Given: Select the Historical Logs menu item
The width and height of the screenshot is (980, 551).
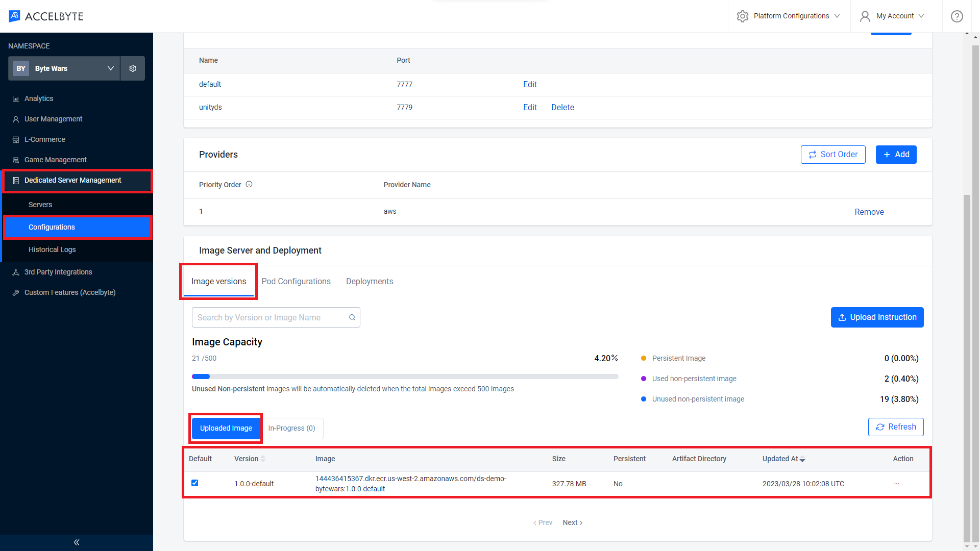Looking at the screenshot, I should [x=52, y=249].
